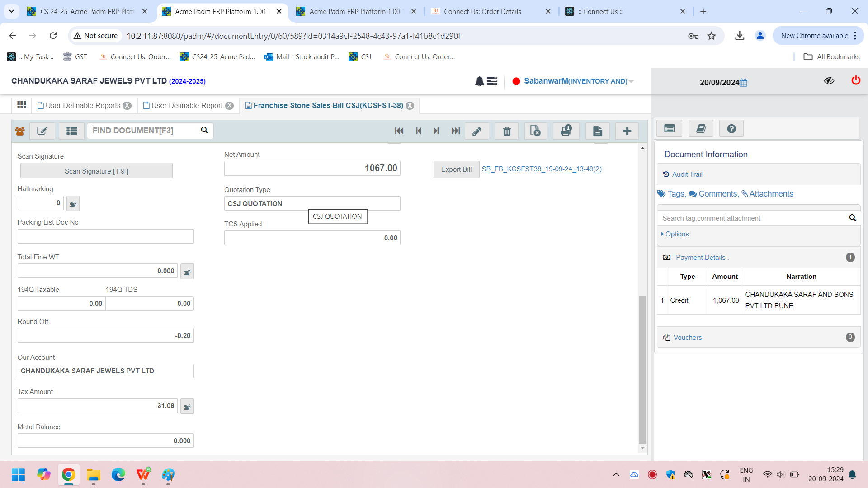Search tags with magnifier icon
This screenshot has height=488, width=868.
852,218
